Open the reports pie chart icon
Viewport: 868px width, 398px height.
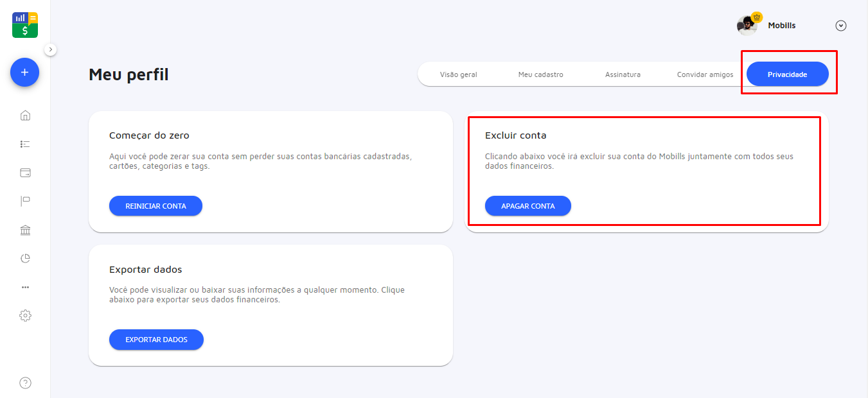[x=25, y=259]
